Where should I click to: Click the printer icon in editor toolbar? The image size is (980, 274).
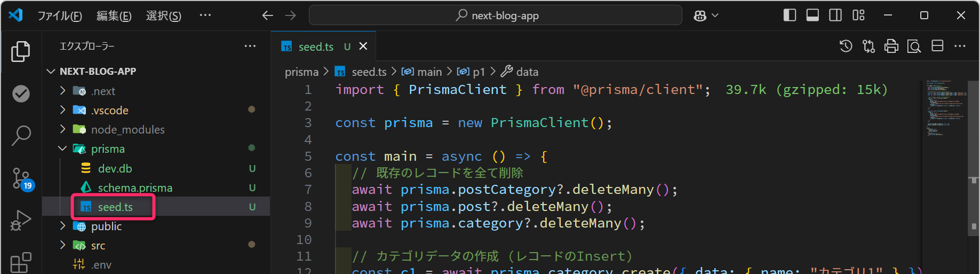[x=891, y=46]
